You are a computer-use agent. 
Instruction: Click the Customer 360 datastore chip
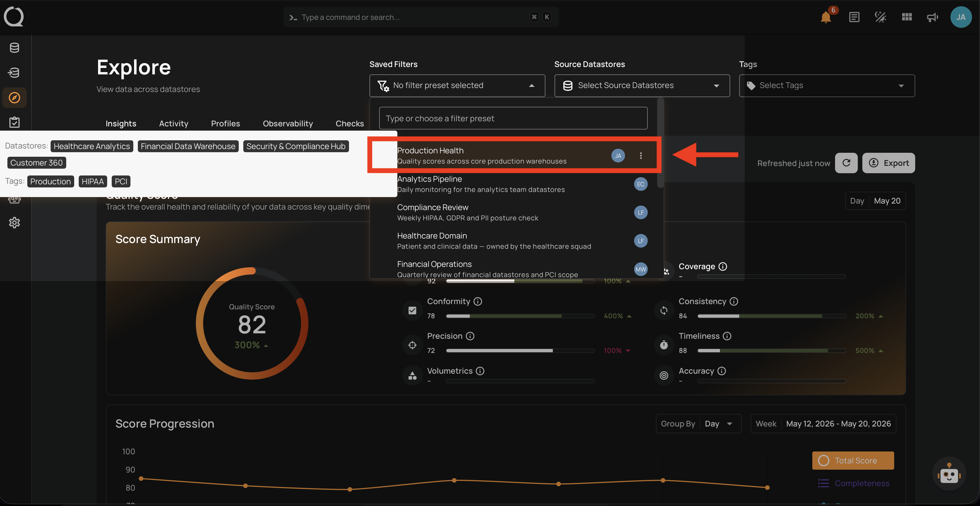[36, 163]
